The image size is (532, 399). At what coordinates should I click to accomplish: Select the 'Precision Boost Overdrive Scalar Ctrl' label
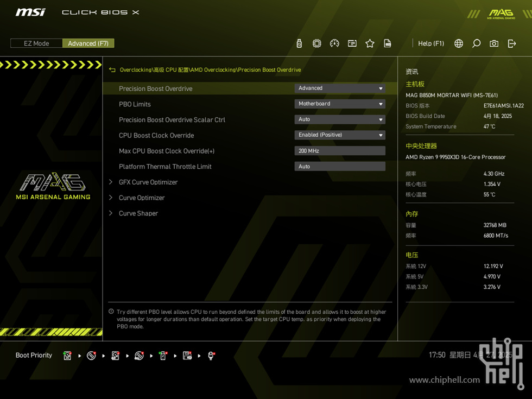coord(172,120)
